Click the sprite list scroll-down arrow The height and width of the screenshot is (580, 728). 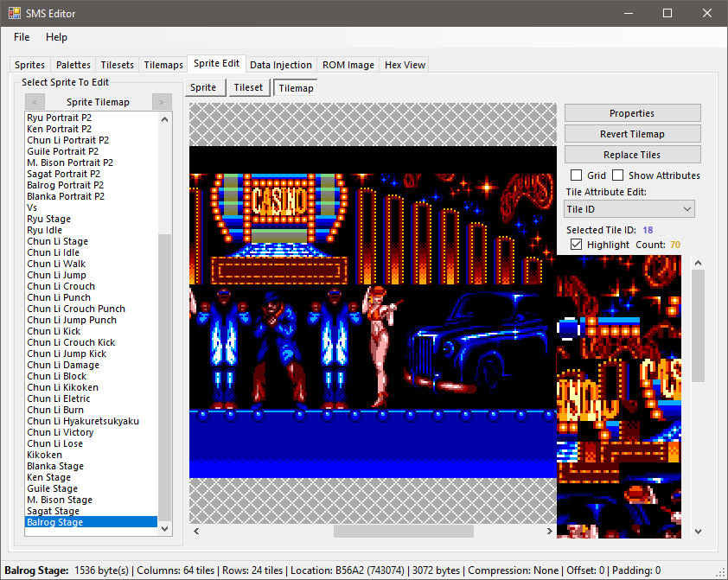click(x=164, y=528)
